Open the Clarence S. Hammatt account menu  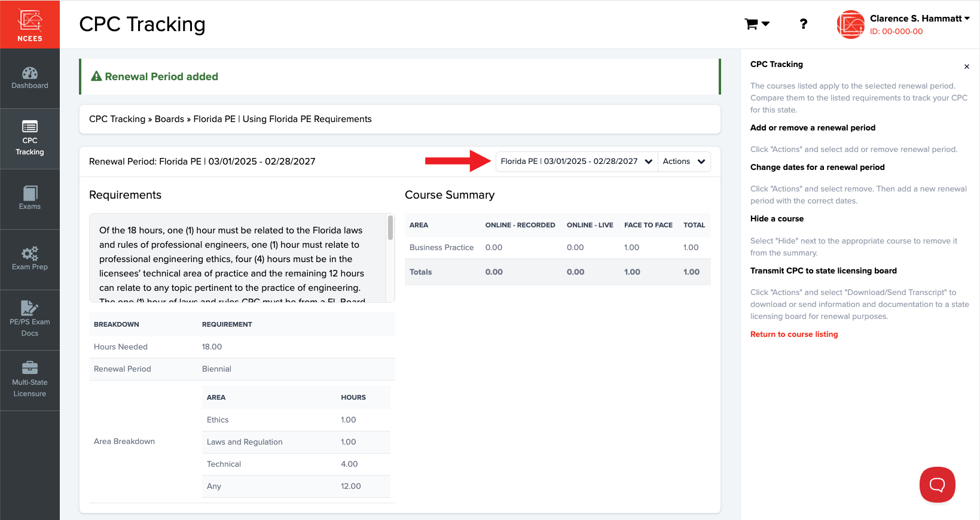coord(920,19)
